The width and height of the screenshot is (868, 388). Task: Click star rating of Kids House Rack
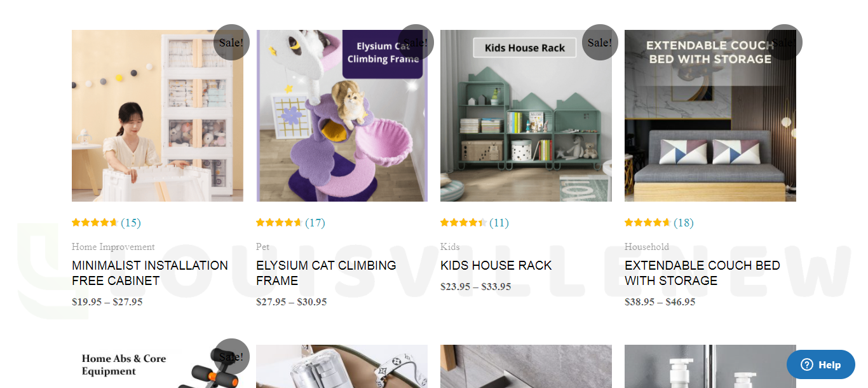(463, 223)
